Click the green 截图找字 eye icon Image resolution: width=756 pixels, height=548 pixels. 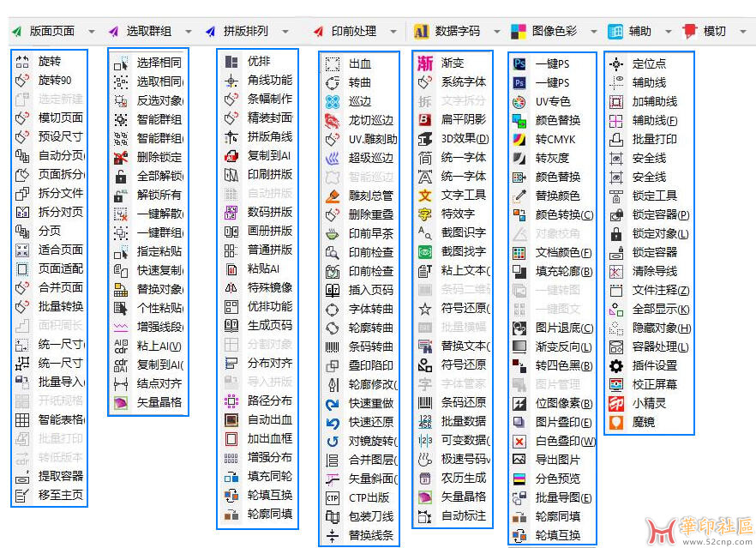pyautogui.click(x=425, y=251)
